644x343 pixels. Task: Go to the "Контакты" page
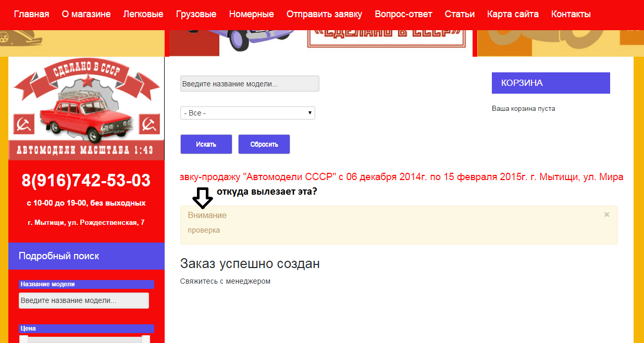[x=571, y=14]
